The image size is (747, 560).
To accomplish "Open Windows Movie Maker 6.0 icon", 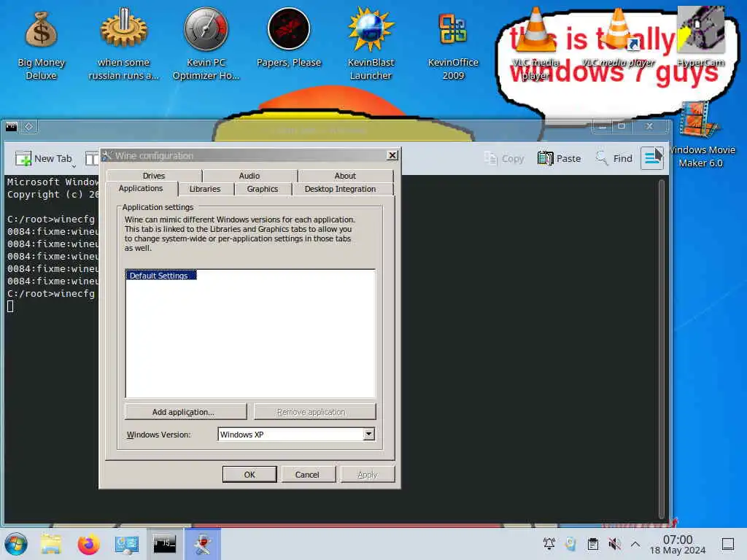I will (x=700, y=135).
